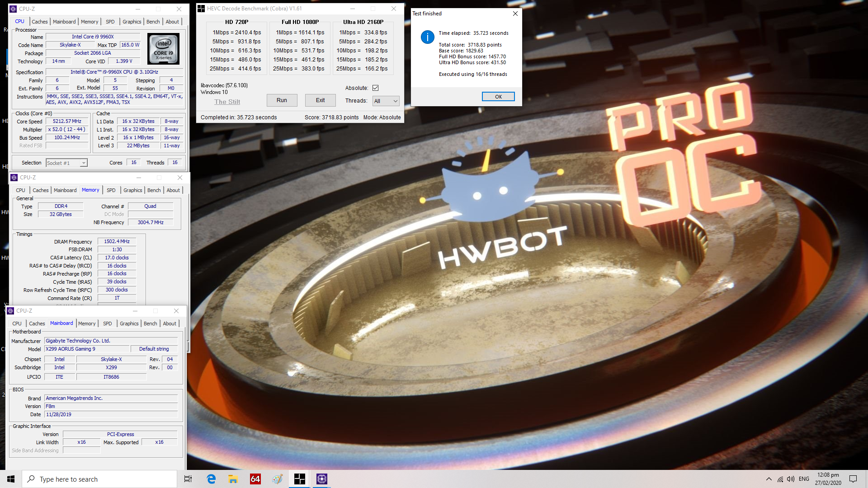Click the Core VID 1.399 V value
Screen dimensions: 868x488
[x=124, y=61]
